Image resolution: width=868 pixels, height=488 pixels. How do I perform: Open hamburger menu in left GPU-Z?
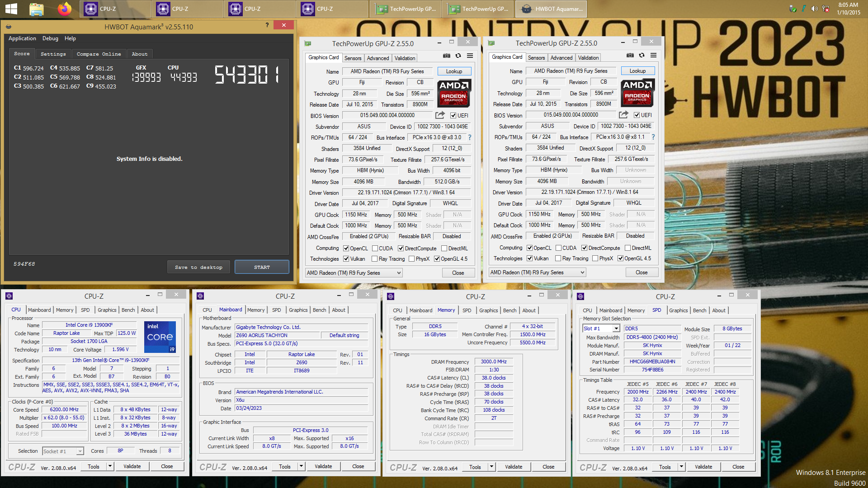470,56
